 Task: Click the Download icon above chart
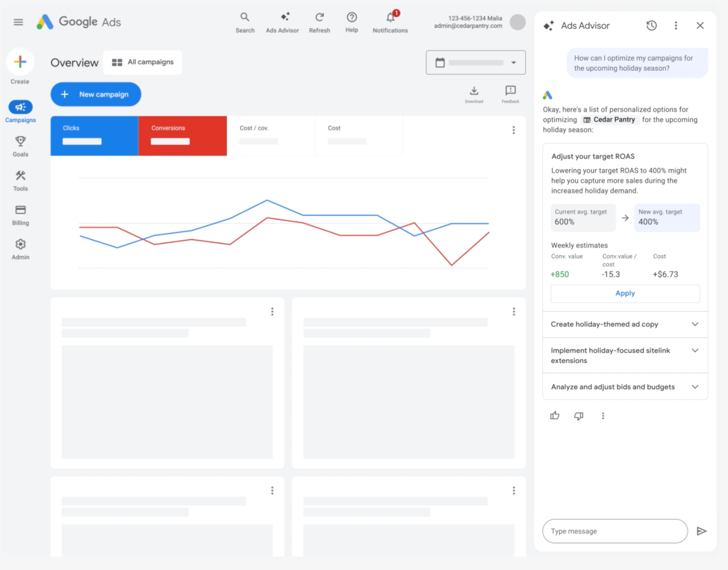(x=474, y=91)
